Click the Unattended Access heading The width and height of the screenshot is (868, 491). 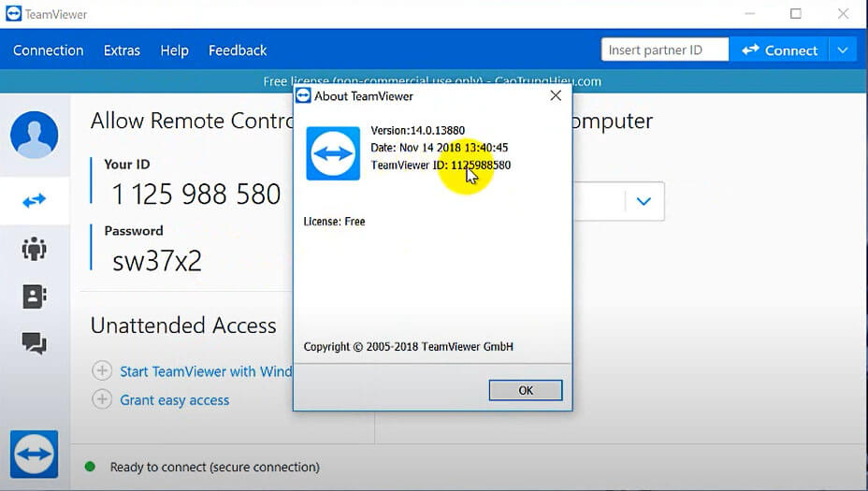[183, 325]
